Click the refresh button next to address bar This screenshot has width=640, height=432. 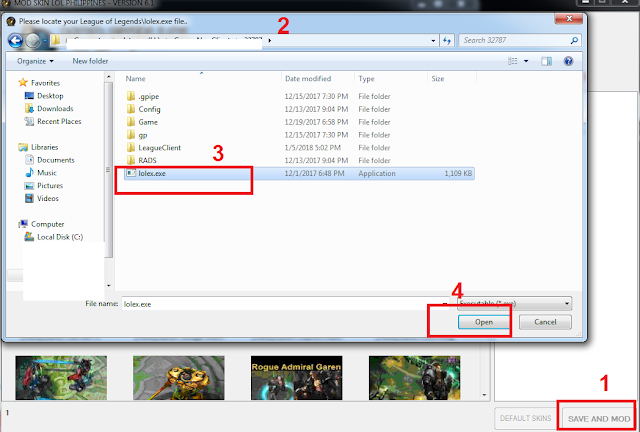point(447,40)
